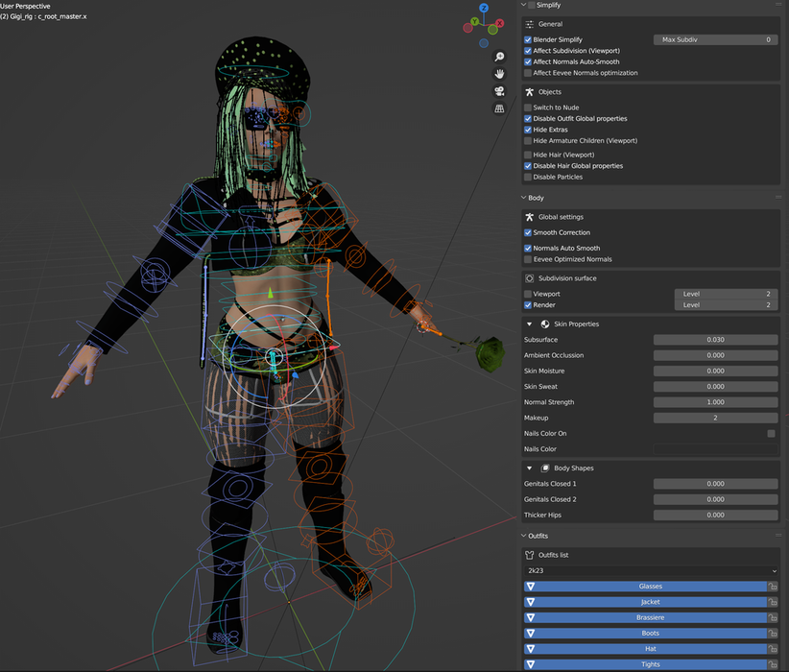Viewport: 789px width, 672px height.
Task: Click the triangle icon on the Tights row
Action: [x=531, y=664]
